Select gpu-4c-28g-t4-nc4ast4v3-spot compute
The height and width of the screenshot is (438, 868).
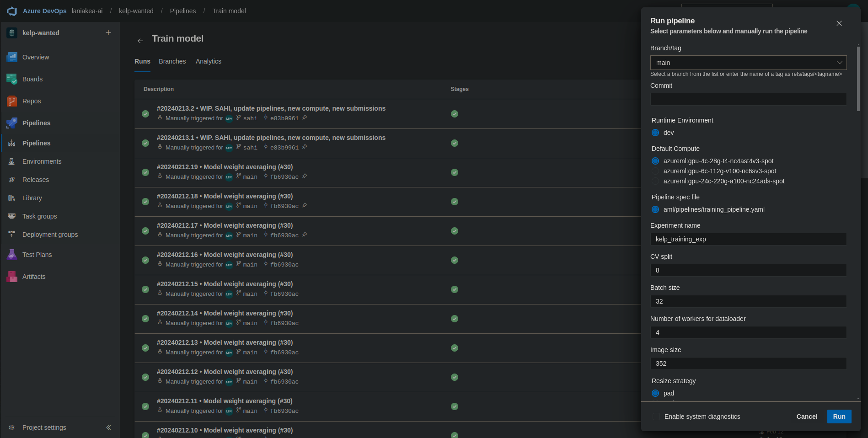pos(655,161)
